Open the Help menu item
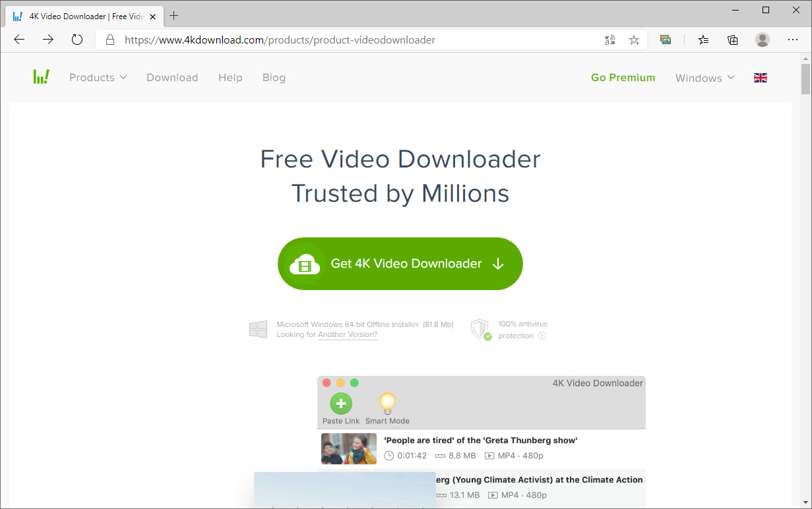Image resolution: width=812 pixels, height=509 pixels. [x=230, y=78]
